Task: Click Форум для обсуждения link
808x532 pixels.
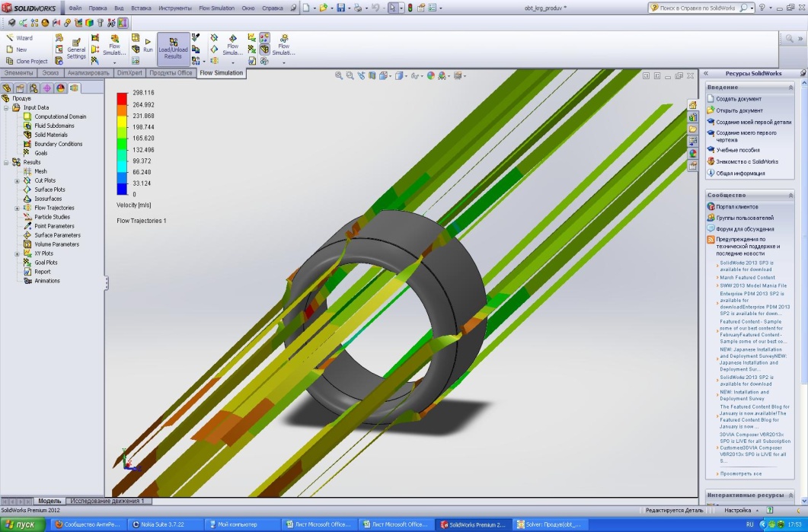Action: coord(745,229)
